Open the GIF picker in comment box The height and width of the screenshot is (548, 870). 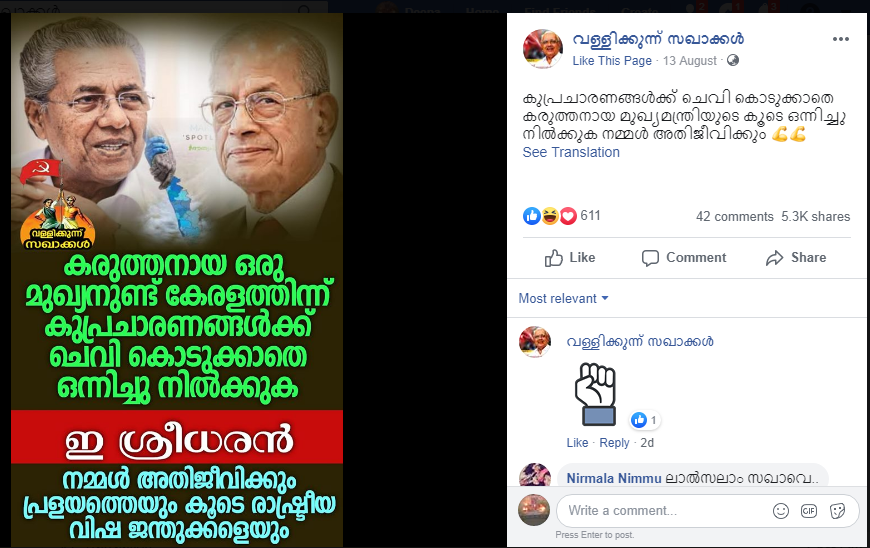click(809, 511)
